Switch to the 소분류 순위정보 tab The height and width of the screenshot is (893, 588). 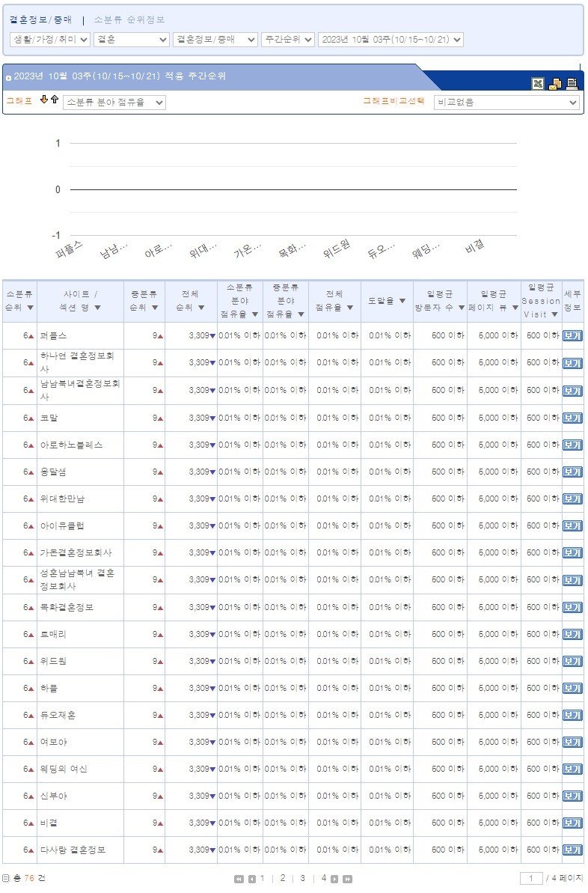(129, 20)
